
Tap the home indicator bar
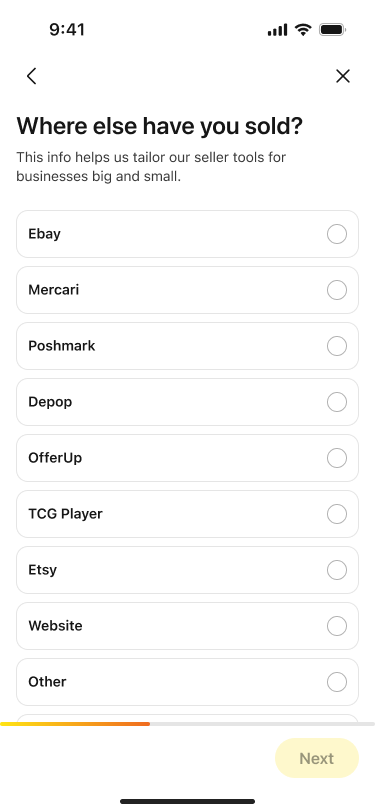188,802
